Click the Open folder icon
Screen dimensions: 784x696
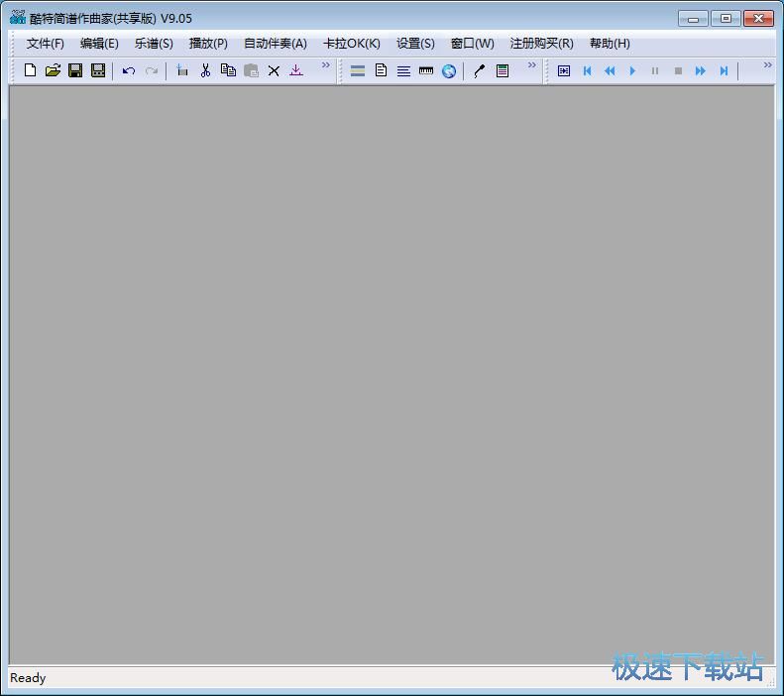[x=53, y=70]
